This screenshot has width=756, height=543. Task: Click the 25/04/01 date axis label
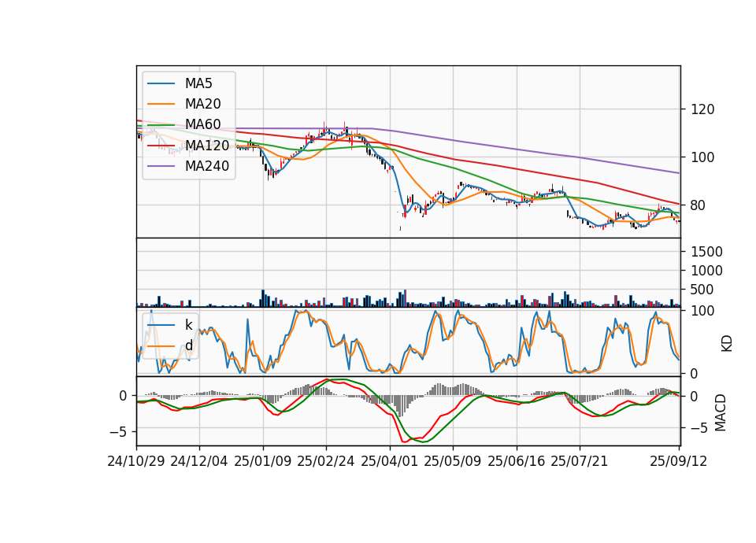[390, 461]
